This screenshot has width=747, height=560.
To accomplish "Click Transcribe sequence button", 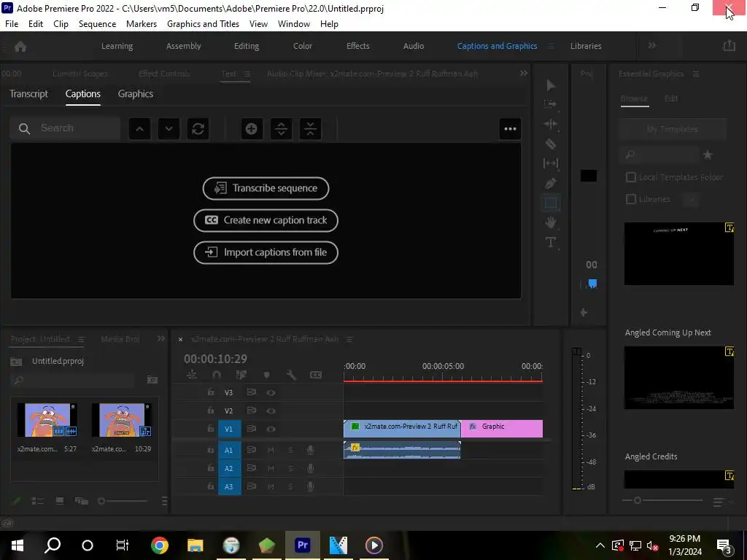I will [x=266, y=188].
